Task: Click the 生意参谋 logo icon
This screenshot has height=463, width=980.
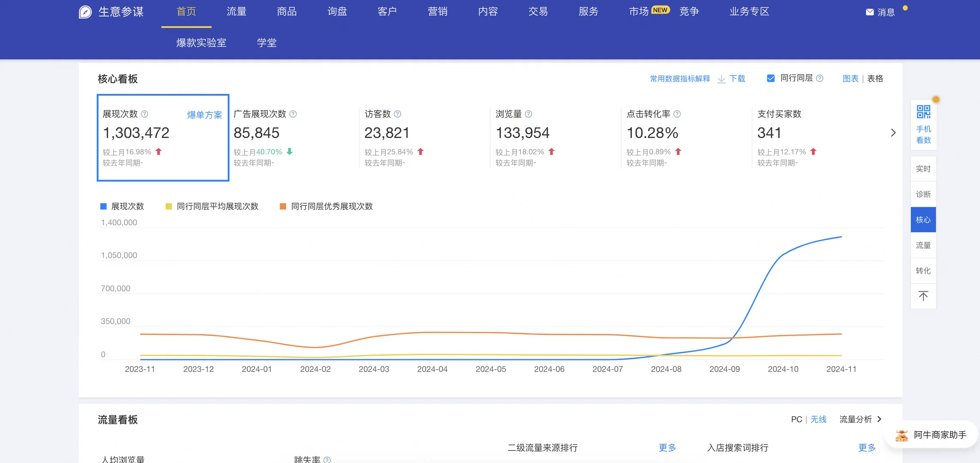Action: (x=85, y=12)
